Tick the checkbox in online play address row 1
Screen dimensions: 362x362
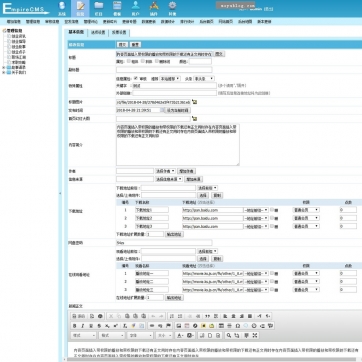(272, 273)
